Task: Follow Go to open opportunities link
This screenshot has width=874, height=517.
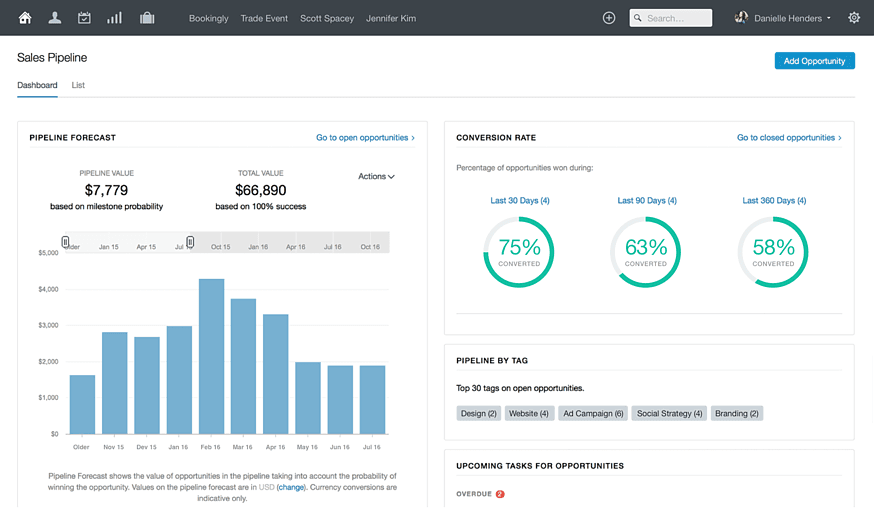Action: click(365, 138)
